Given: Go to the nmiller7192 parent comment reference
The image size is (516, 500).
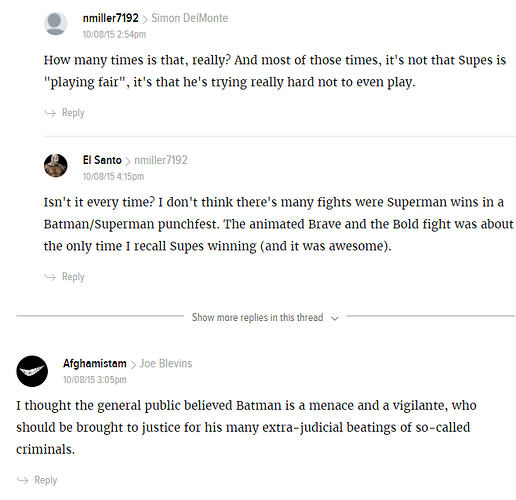Looking at the screenshot, I should tap(161, 160).
